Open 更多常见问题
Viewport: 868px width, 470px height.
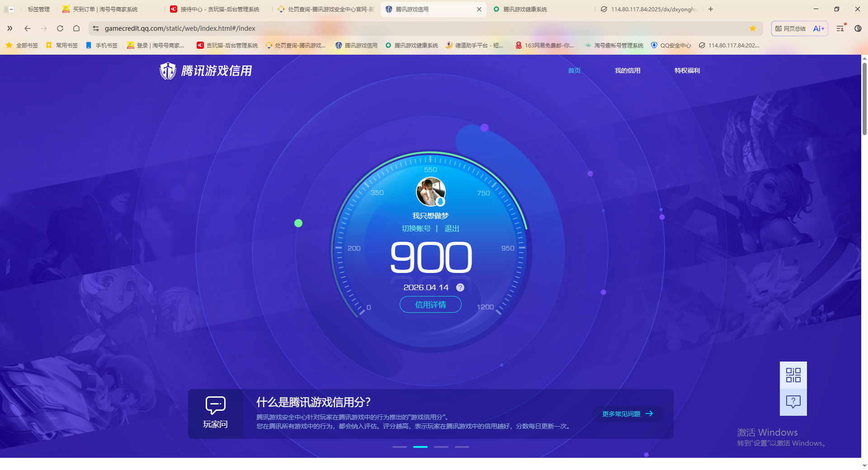tap(627, 414)
